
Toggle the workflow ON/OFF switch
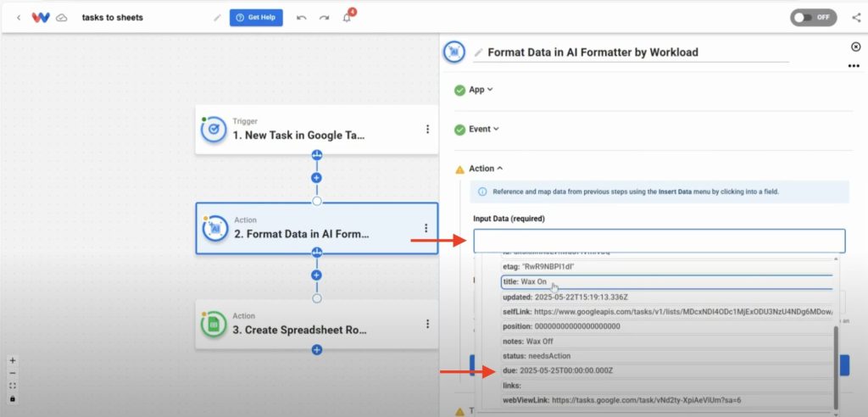(813, 18)
